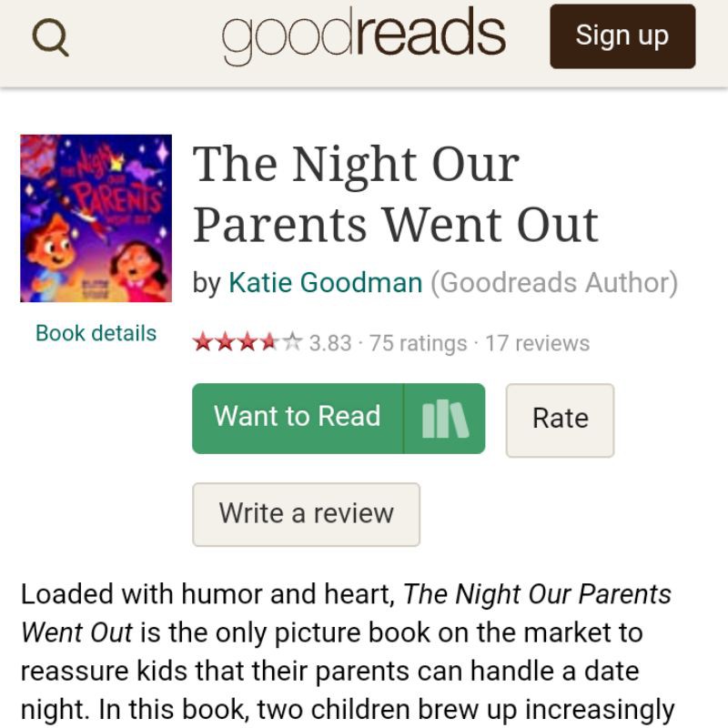Image resolution: width=728 pixels, height=728 pixels.
Task: Add the book via Want to Read
Action: pos(298,418)
